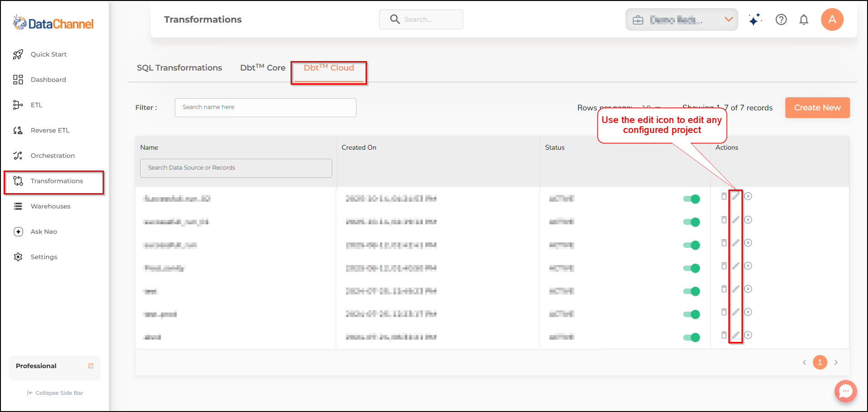The image size is (868, 412).
Task: Run the project in the first table row
Action: [748, 196]
